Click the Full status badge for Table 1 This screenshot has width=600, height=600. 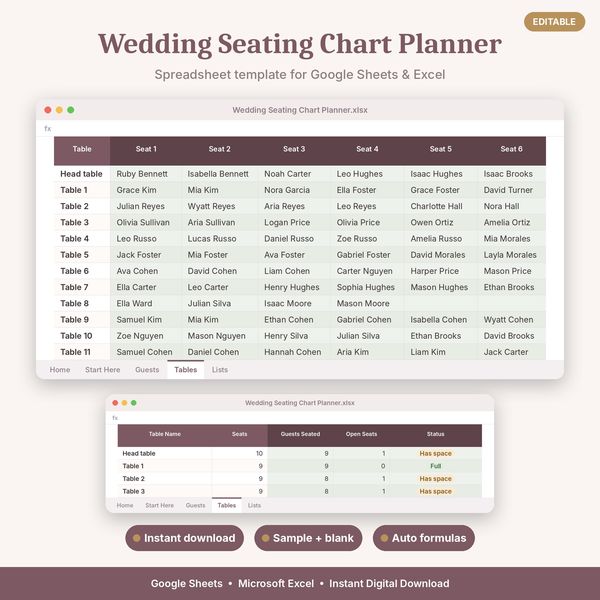tap(435, 466)
